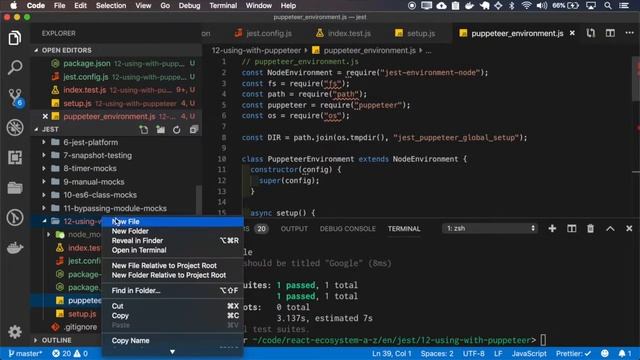Screen dimensions: 640x360
Task: Open the volume control in menu bar
Action: pos(542,6)
